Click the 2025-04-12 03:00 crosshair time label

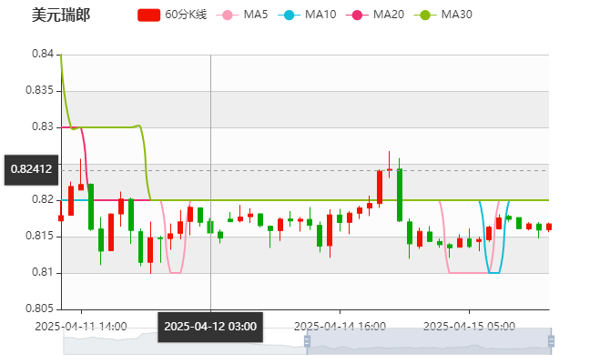tap(210, 327)
